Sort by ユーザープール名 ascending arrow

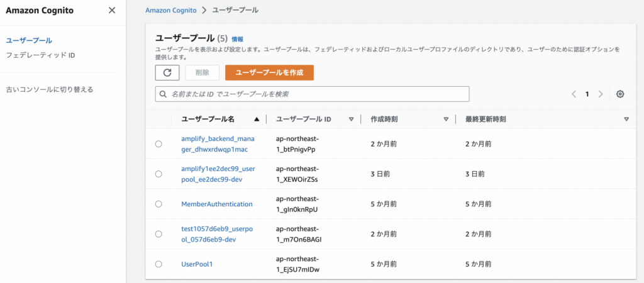pos(257,119)
